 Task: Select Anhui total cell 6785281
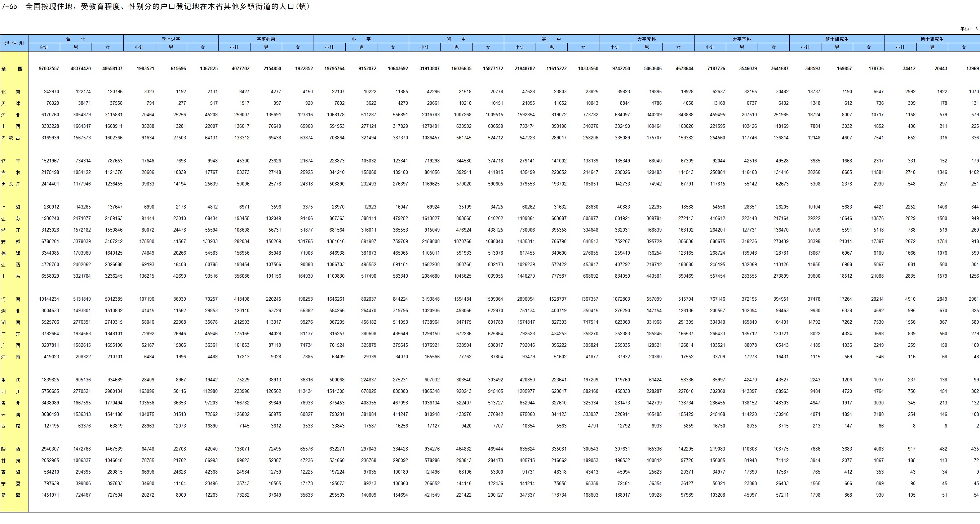click(x=50, y=241)
